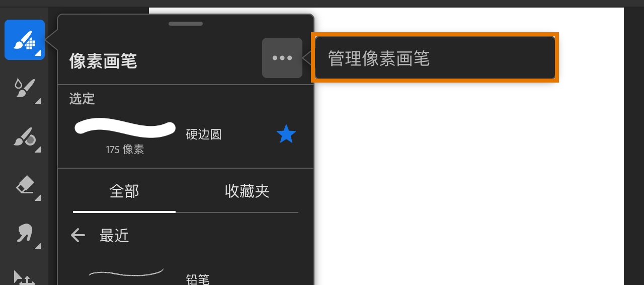Click the 硬边圆 brush stroke preview
Image resolution: width=644 pixels, height=285 pixels.
(125, 128)
